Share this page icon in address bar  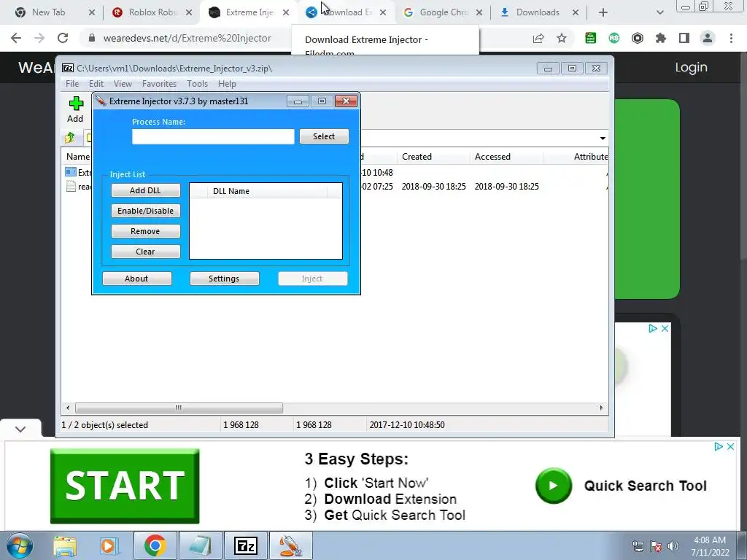click(538, 38)
